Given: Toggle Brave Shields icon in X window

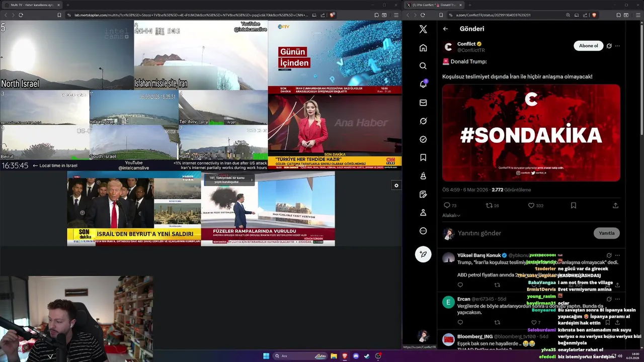Looking at the screenshot, I should tap(594, 15).
